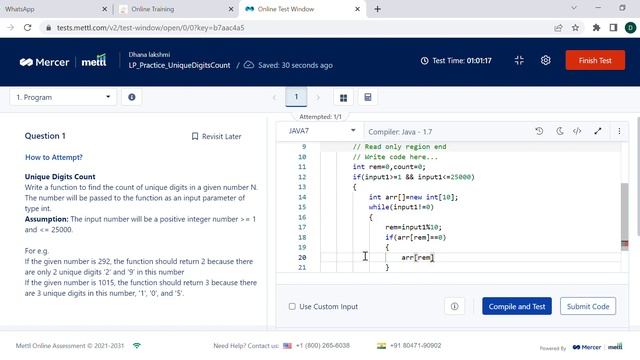Click the Submit Code button
This screenshot has width=640, height=360.
point(588,306)
